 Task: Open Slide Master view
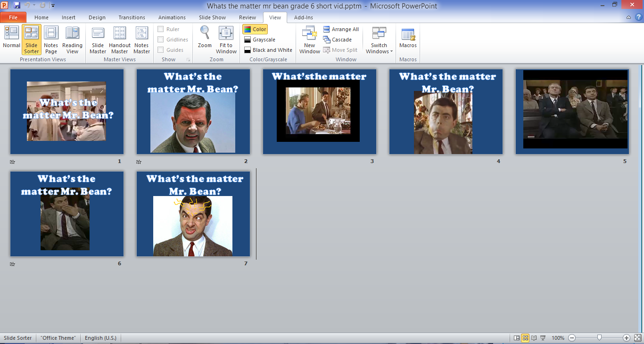98,40
